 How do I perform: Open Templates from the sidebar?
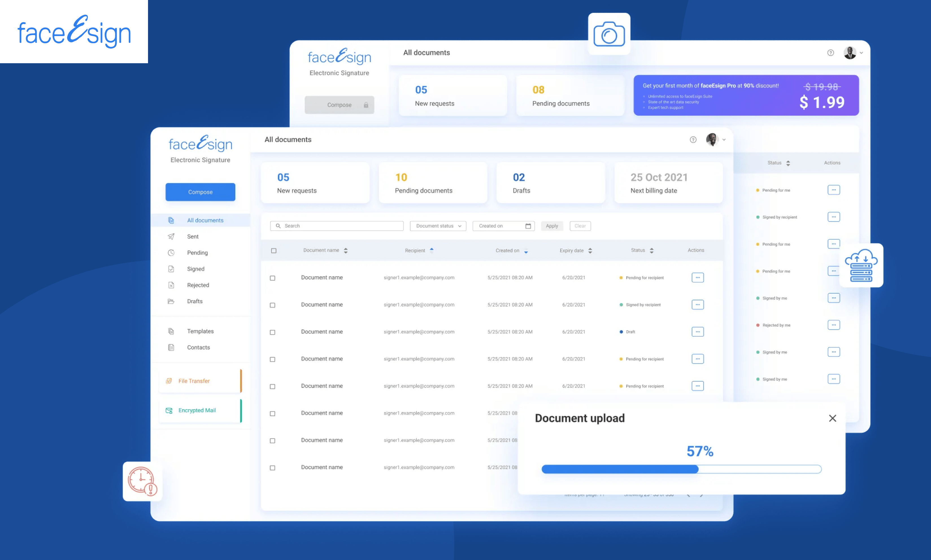pos(200,331)
